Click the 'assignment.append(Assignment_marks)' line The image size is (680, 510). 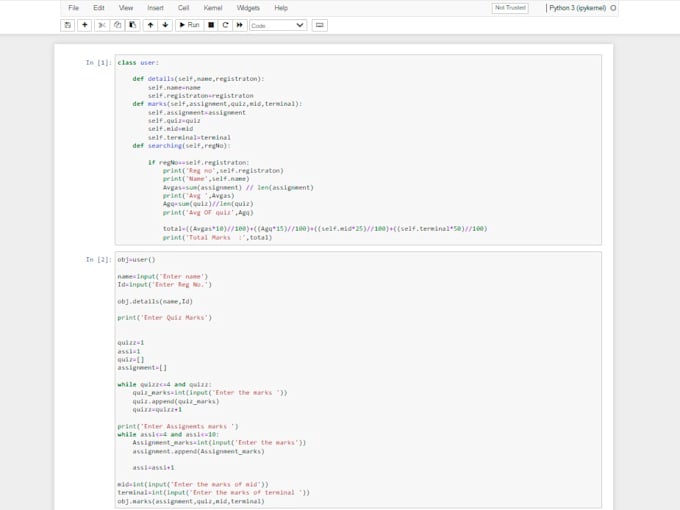[198, 451]
